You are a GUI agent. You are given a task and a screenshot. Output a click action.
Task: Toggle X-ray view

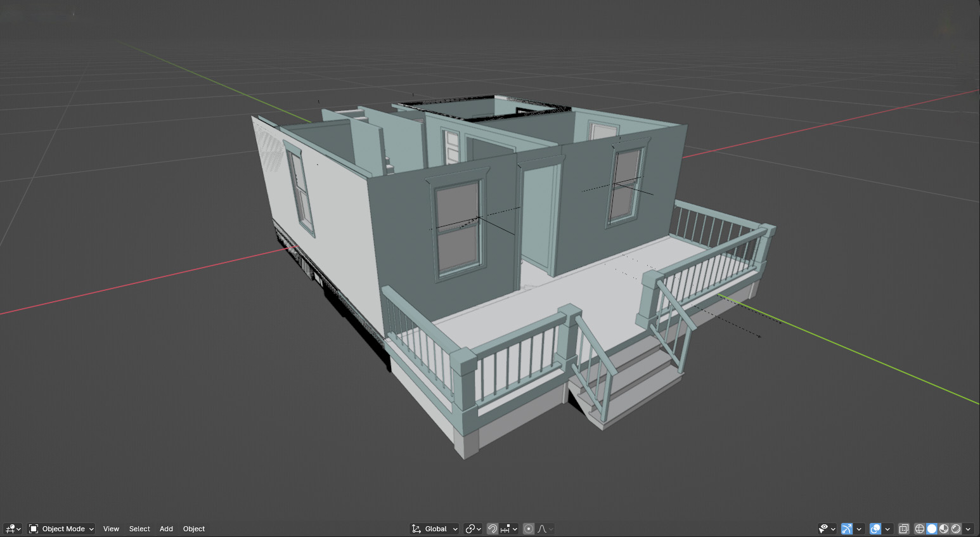click(904, 529)
